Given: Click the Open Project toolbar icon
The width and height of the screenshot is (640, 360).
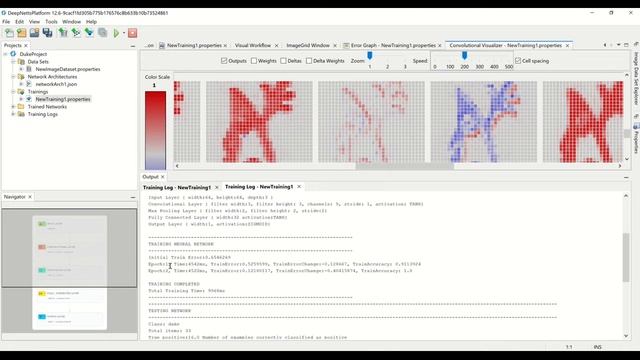Looking at the screenshot, I should pos(22,33).
